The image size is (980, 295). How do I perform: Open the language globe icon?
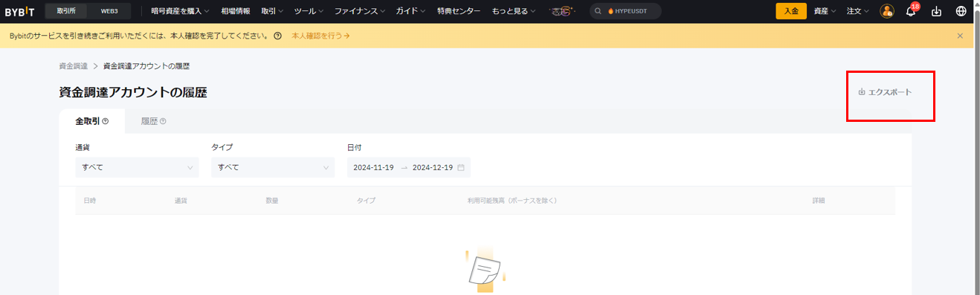(961, 11)
